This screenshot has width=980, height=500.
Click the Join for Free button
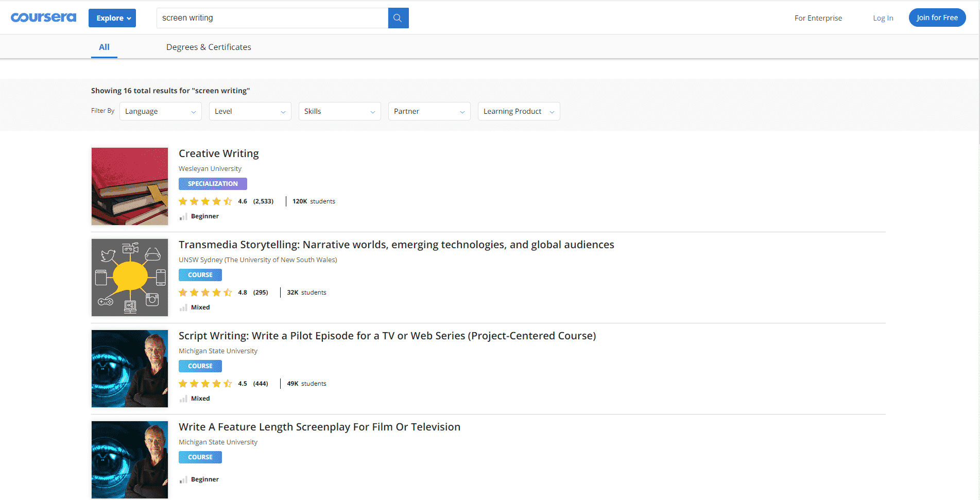click(x=937, y=18)
